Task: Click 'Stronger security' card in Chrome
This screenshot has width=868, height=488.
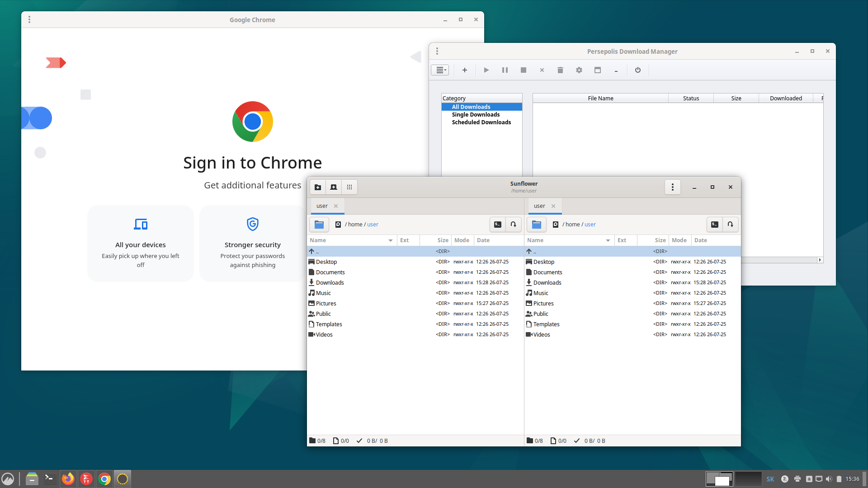Action: (x=253, y=244)
